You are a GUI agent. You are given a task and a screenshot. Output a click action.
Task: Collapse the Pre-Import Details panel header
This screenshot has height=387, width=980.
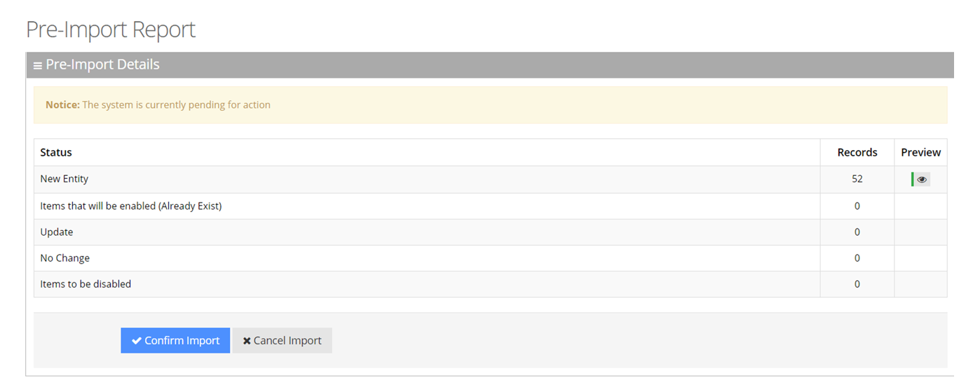103,64
